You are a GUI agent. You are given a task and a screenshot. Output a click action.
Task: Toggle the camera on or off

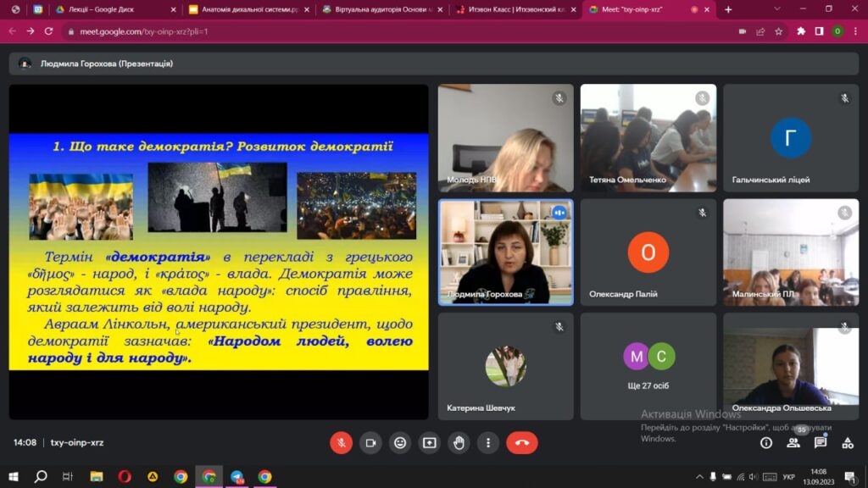(370, 442)
